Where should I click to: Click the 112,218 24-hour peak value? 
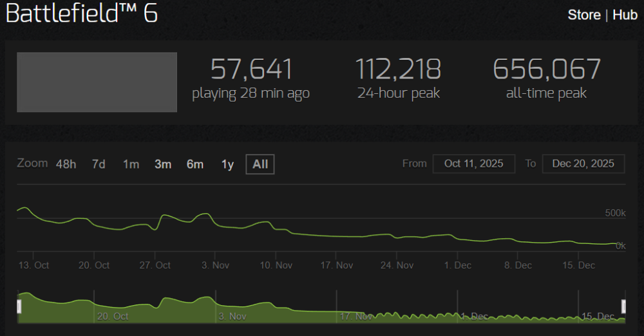click(399, 69)
